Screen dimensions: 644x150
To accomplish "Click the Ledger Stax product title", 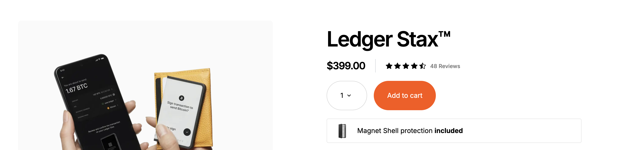I will 388,39.
